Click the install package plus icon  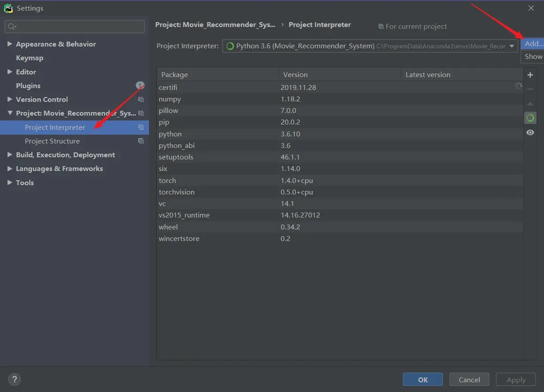tap(530, 75)
